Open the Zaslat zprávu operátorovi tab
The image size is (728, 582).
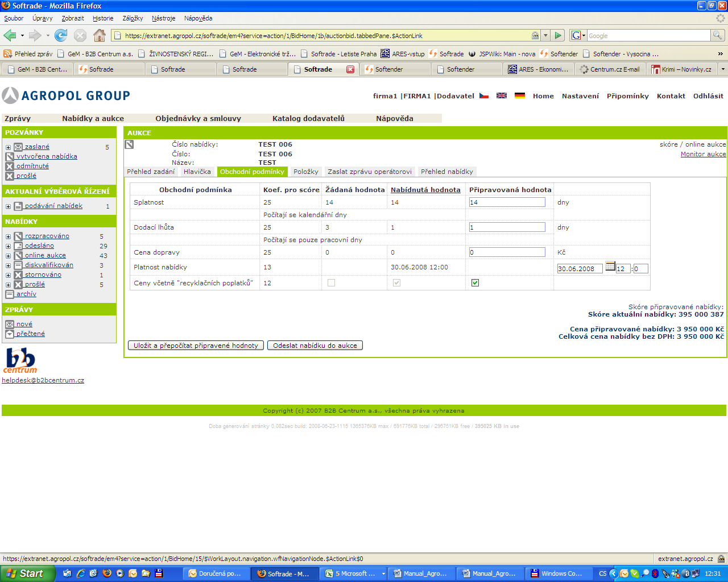point(370,172)
